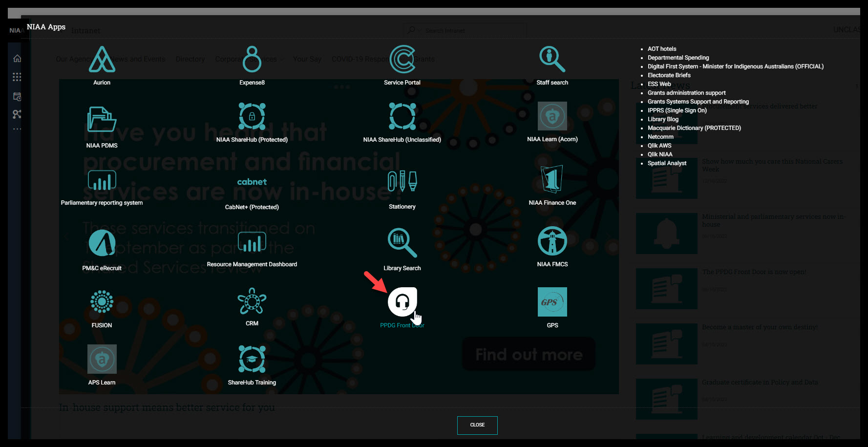The image size is (868, 447).
Task: Open the ESS Web link
Action: [x=659, y=84]
